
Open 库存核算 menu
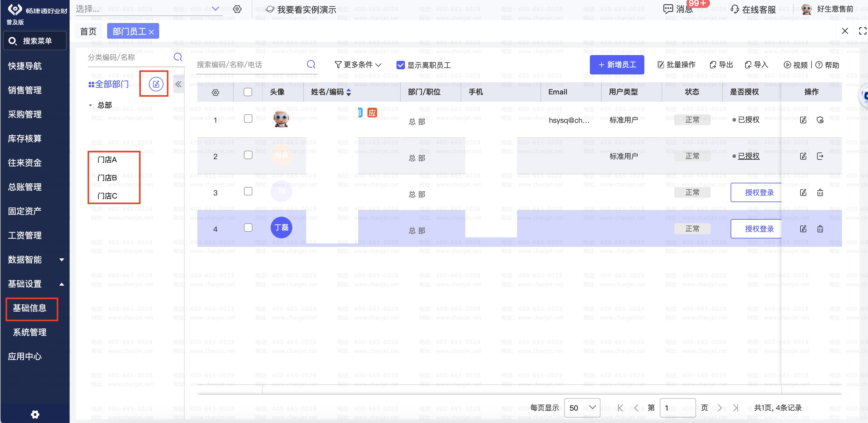(25, 139)
